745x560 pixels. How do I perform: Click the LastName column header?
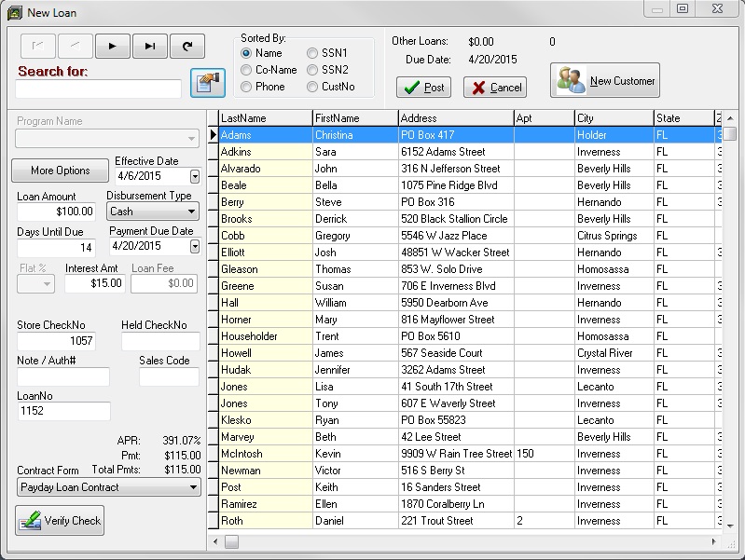point(266,118)
